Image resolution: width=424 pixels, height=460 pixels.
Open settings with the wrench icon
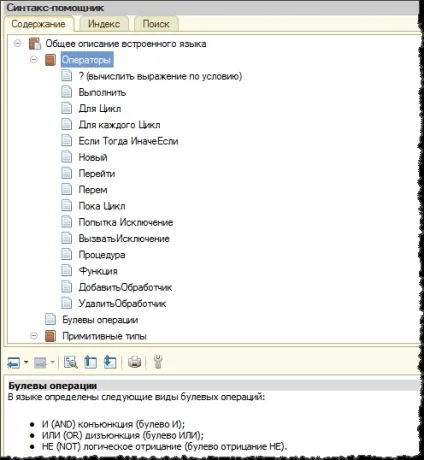[158, 362]
